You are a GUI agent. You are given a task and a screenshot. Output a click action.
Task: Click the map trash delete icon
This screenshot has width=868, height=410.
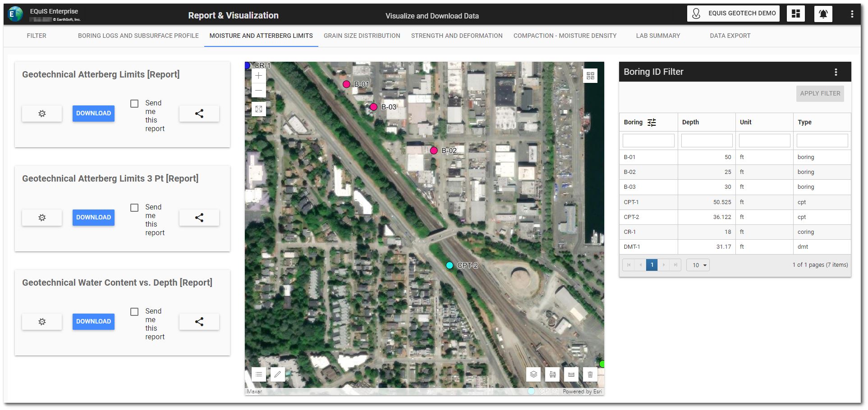(x=590, y=374)
